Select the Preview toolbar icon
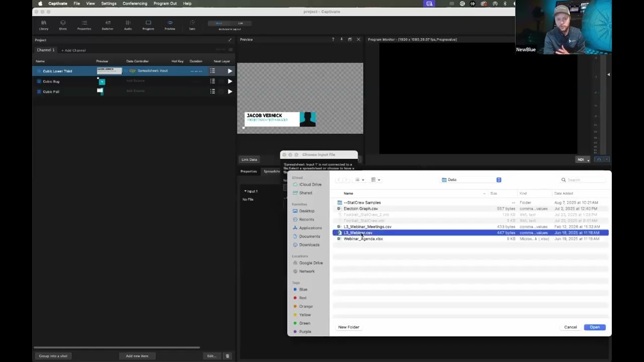Viewport: 644px width, 362px height. tap(170, 25)
